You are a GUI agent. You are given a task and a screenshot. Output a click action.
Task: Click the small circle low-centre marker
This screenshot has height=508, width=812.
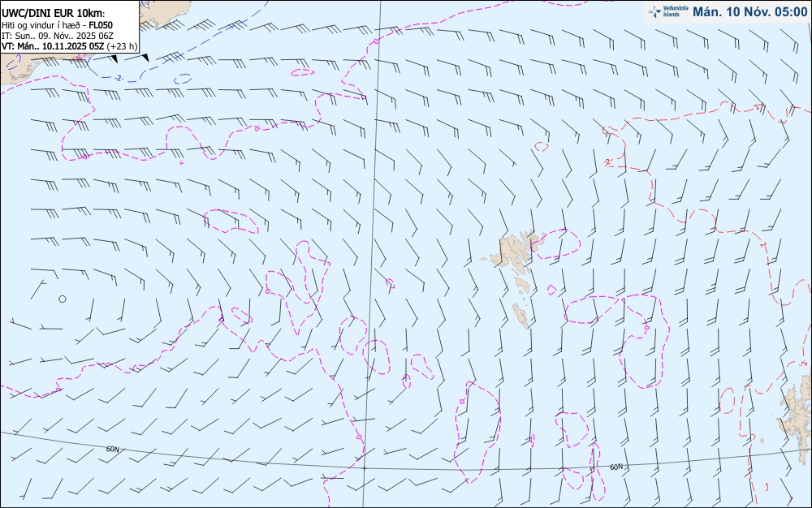[x=63, y=299]
